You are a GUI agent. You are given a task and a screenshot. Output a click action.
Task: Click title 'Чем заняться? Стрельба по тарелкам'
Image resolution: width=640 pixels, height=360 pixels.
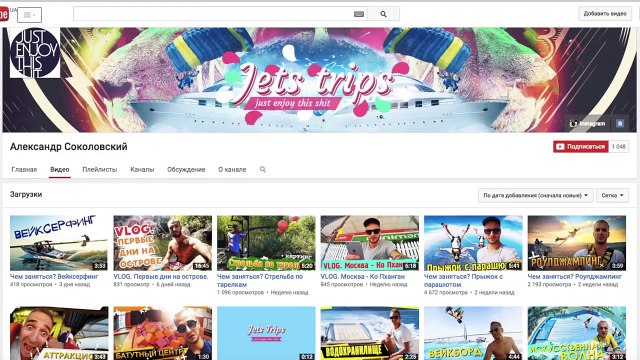260,280
